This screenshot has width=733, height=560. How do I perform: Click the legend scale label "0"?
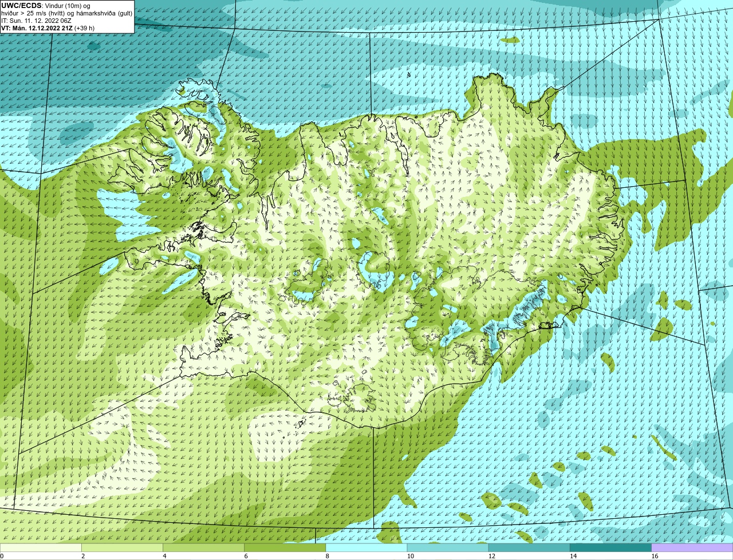point(2,556)
